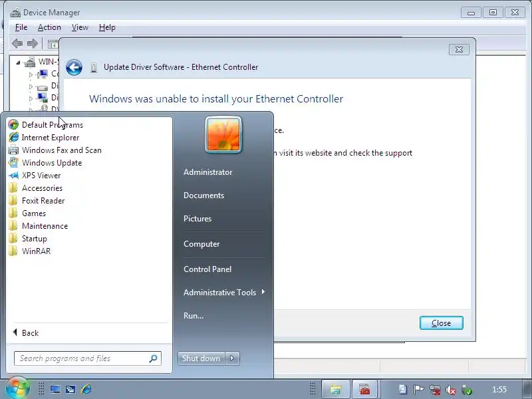The image size is (532, 399).
Task: Click the muted volume tray icon
Action: point(451,390)
